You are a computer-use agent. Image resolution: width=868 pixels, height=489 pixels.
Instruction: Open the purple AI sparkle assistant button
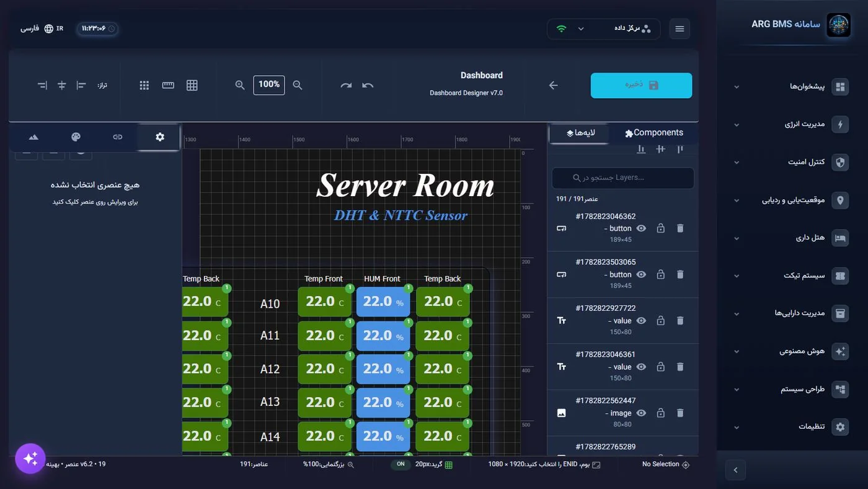(30, 459)
